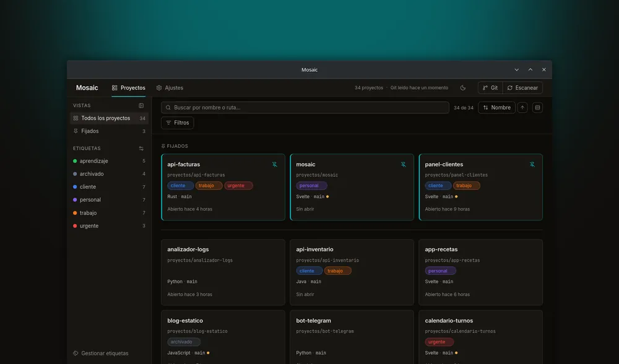This screenshot has height=364, width=619.
Task: Open the analizador-logs project card
Action: (223, 272)
